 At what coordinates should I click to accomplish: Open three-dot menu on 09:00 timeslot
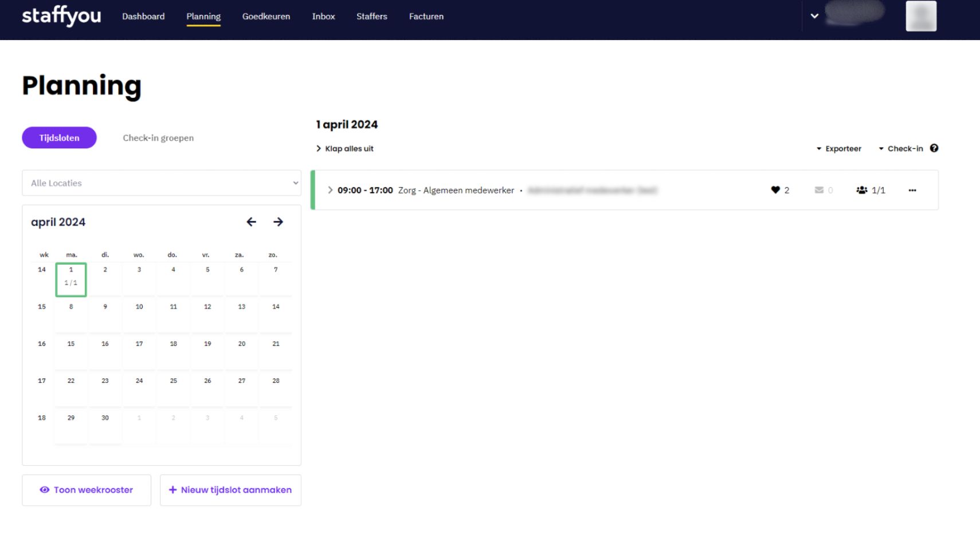[912, 190]
